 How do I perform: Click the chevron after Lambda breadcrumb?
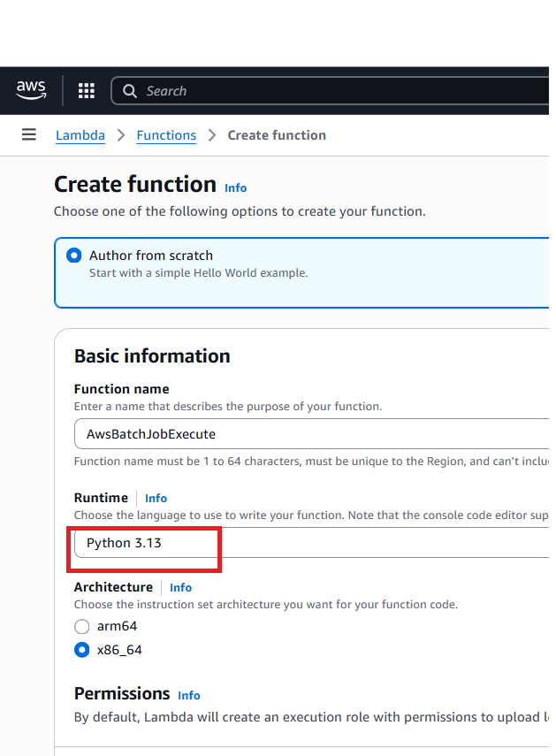point(121,135)
